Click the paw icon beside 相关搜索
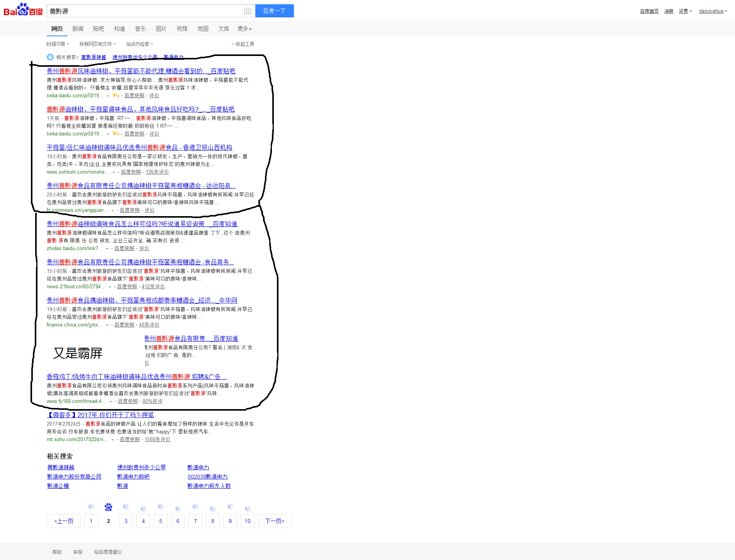735x560 pixels. (50, 57)
